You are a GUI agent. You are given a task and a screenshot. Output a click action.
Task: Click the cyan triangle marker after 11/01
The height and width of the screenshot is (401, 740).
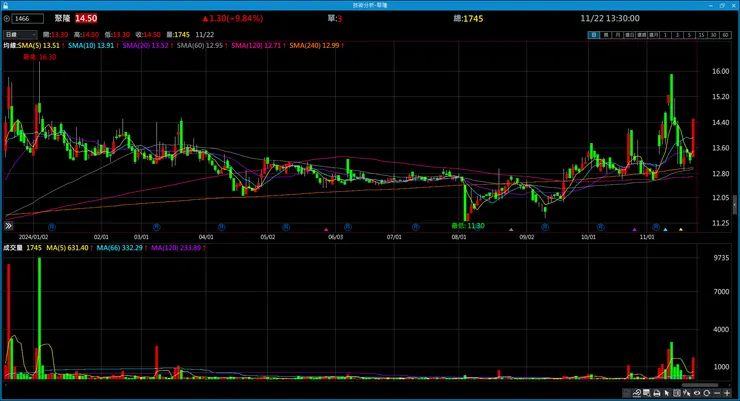(x=665, y=230)
